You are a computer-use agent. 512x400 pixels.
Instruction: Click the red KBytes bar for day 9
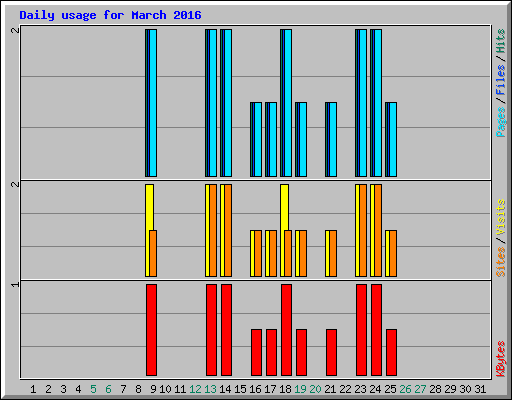click(151, 330)
